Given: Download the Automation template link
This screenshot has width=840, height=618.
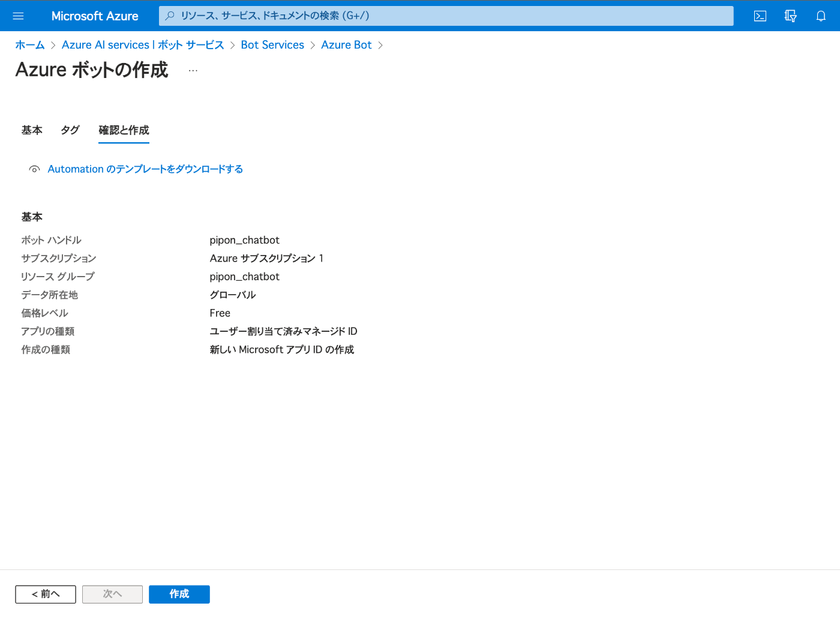Looking at the screenshot, I should click(x=145, y=169).
